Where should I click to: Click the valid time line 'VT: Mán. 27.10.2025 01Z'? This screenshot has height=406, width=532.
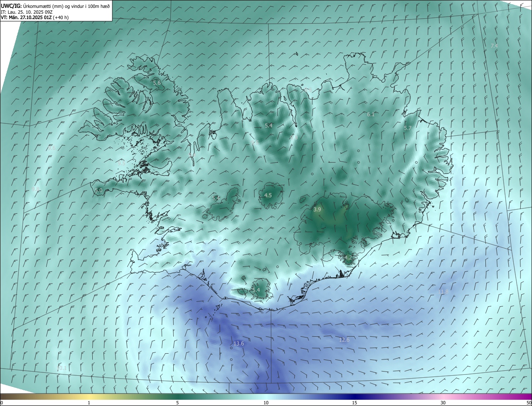click(26, 17)
